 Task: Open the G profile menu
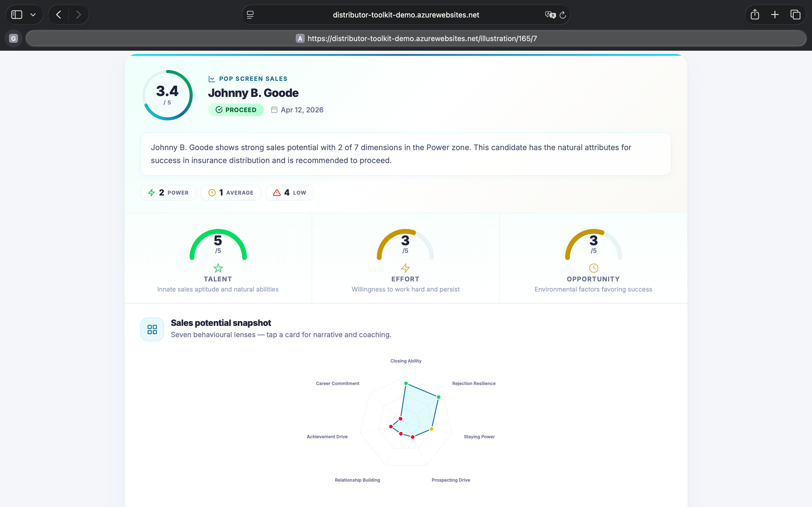13,38
